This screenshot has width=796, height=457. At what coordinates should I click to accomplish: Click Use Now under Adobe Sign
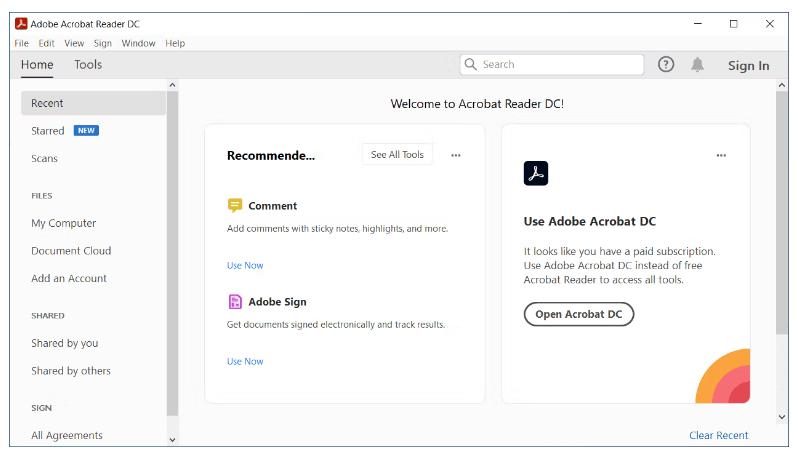(245, 361)
